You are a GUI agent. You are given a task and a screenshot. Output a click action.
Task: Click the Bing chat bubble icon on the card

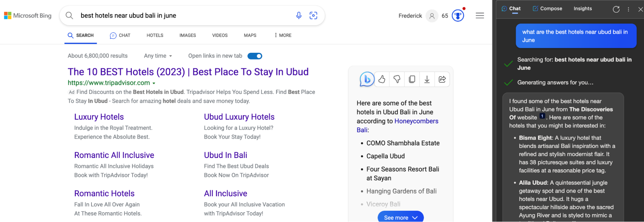pos(366,79)
